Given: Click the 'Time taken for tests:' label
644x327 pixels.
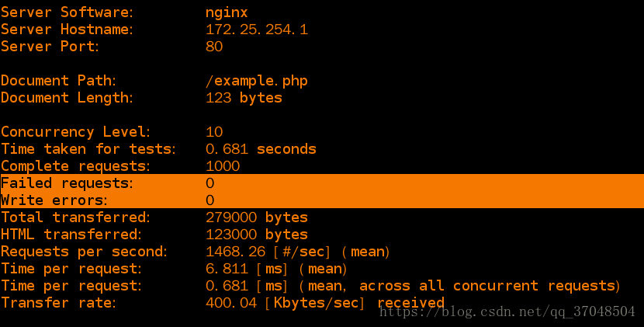Looking at the screenshot, I should 88,149.
